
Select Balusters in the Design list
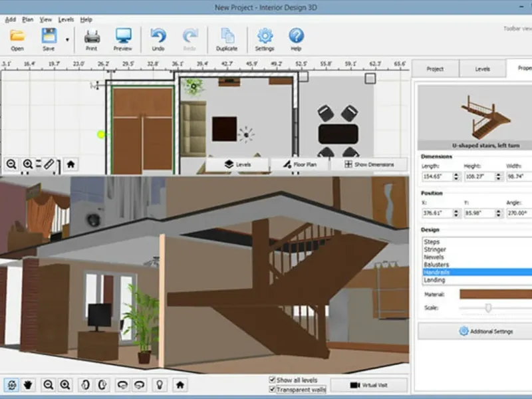tap(436, 265)
